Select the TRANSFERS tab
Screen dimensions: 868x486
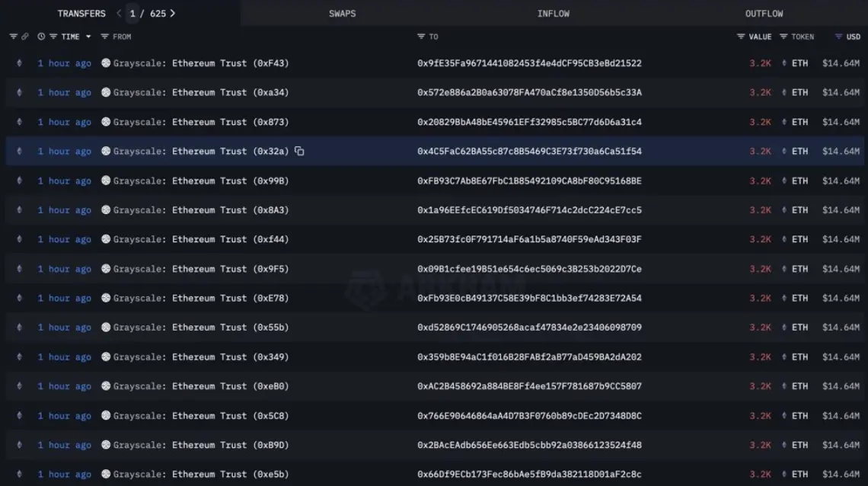tap(81, 13)
